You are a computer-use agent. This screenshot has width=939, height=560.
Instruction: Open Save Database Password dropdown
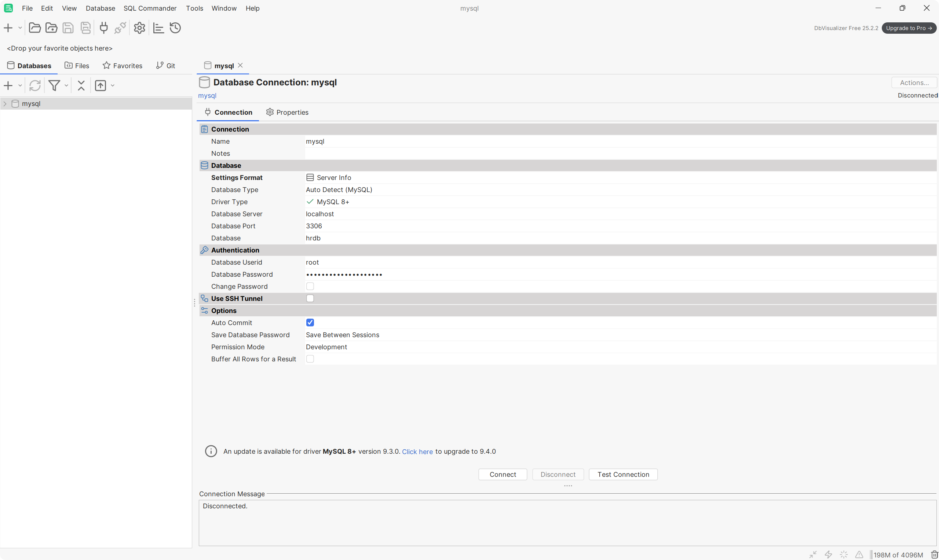click(621, 335)
